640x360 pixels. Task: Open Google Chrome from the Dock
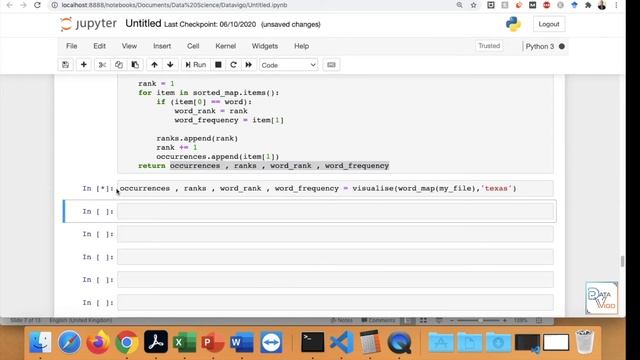coord(127,342)
